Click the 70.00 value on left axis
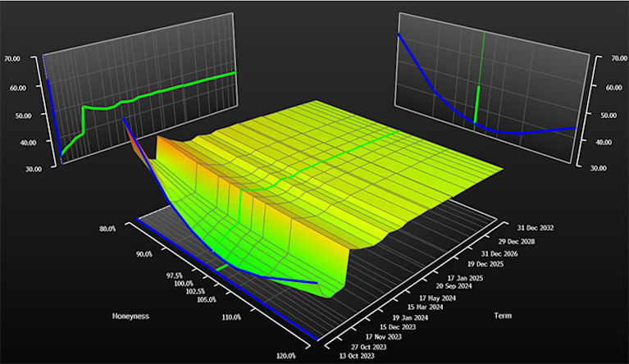Viewport: 629px width, 364px height. tap(11, 59)
